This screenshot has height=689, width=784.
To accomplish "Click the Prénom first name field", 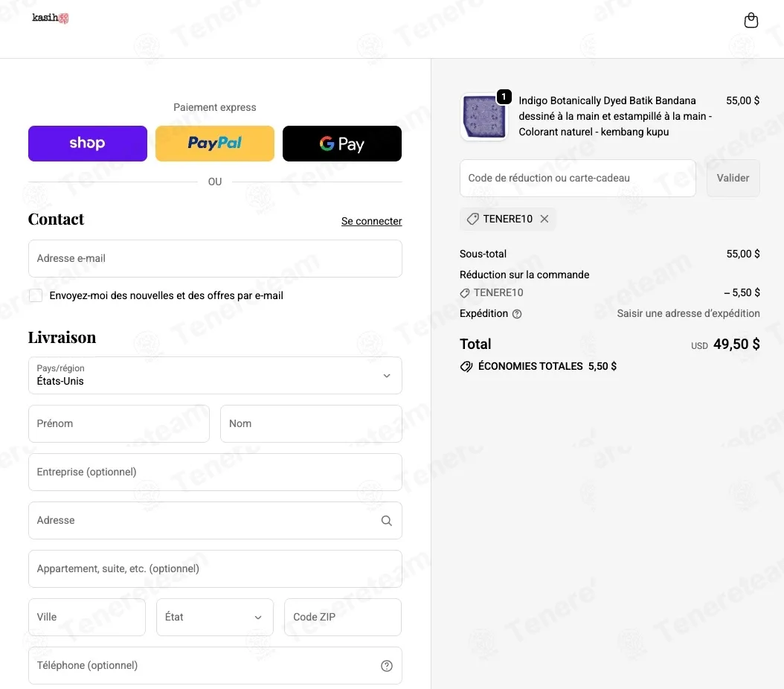I will tap(119, 423).
